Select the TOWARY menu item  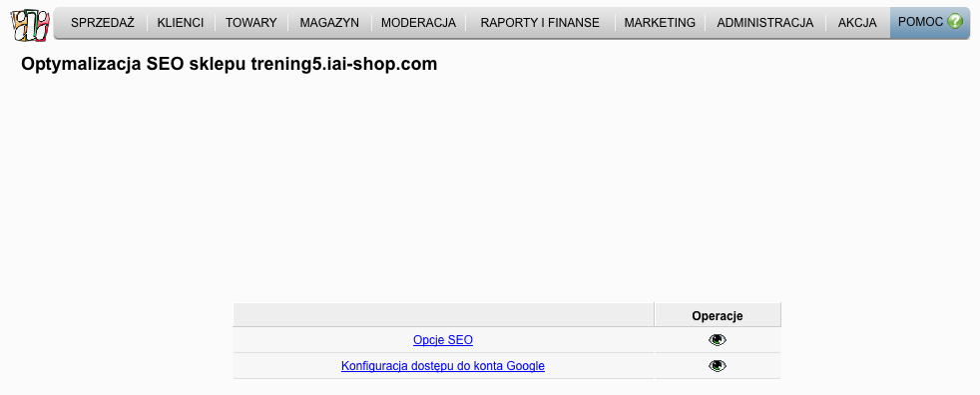251,23
